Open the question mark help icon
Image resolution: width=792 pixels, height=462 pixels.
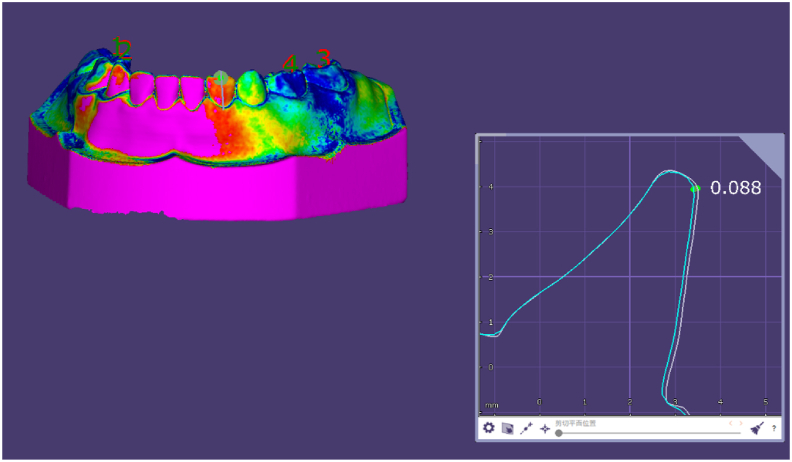(774, 429)
